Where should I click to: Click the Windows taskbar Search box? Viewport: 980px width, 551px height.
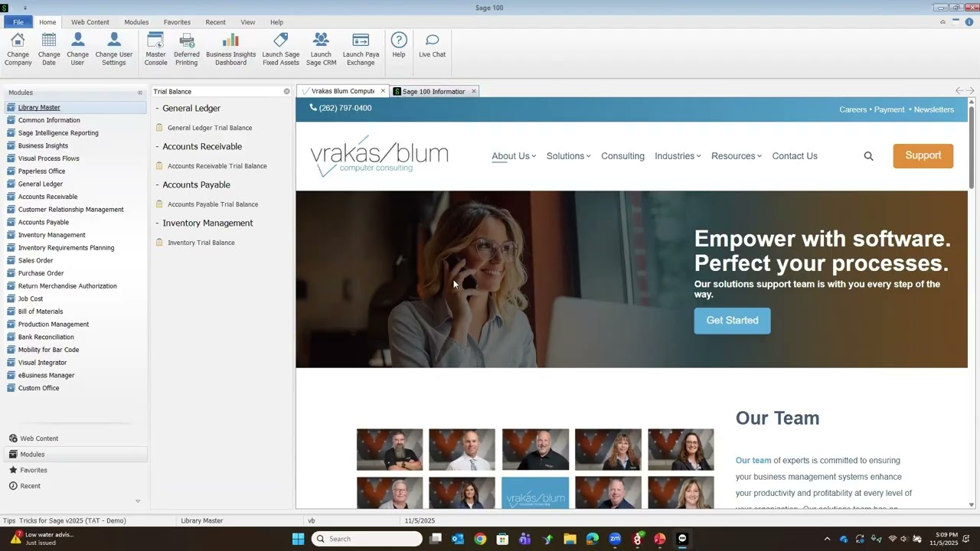pos(367,539)
